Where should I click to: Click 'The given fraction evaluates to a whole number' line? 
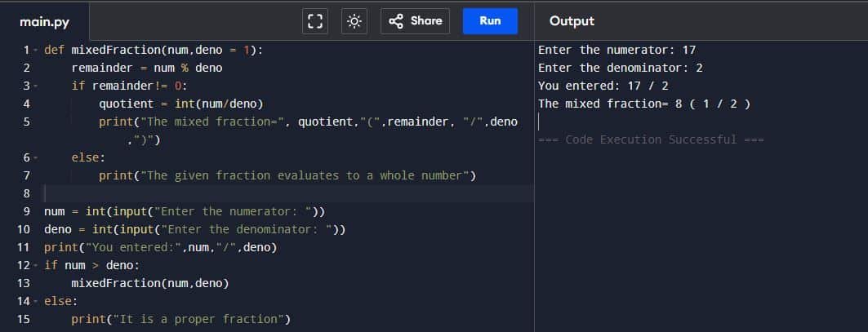tap(287, 176)
